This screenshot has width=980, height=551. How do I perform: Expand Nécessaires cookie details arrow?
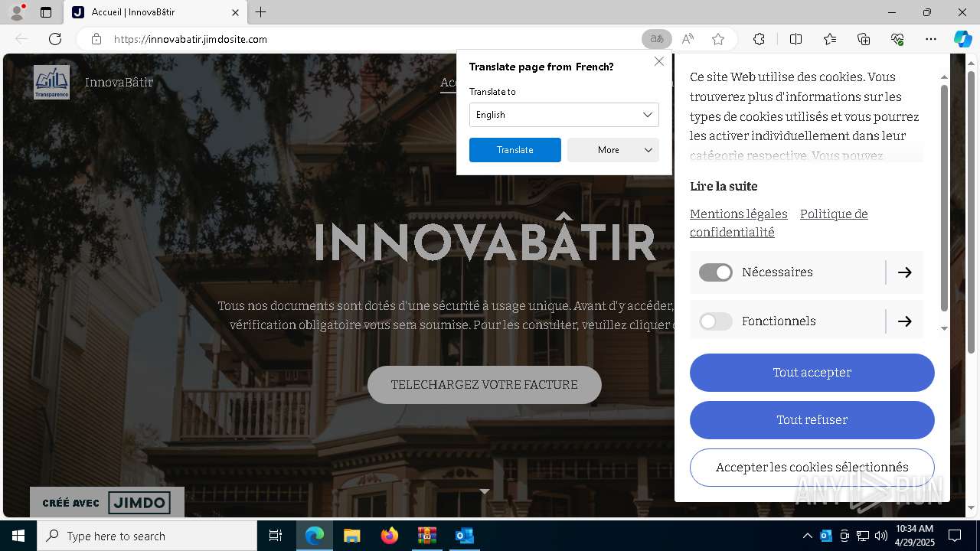click(x=905, y=272)
